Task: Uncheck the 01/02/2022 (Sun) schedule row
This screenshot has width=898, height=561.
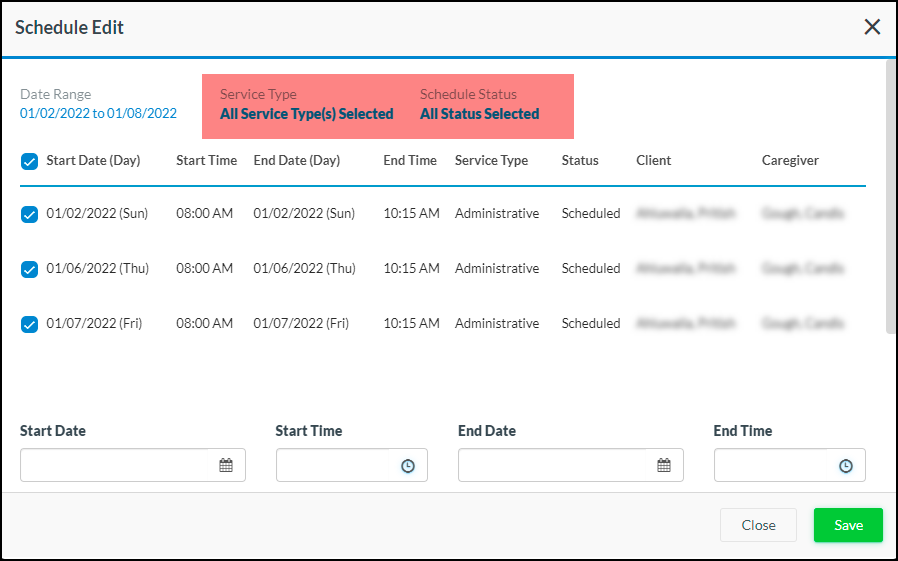Action: click(x=30, y=214)
